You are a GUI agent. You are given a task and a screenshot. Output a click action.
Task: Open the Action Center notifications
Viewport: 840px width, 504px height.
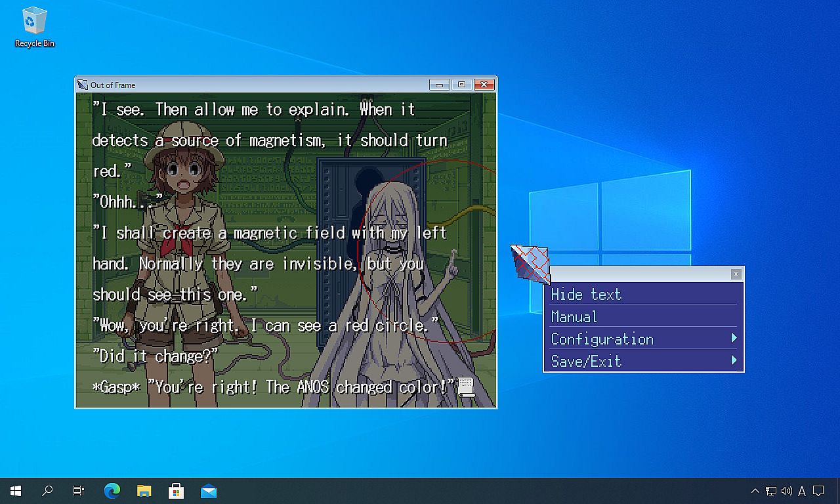point(818,491)
